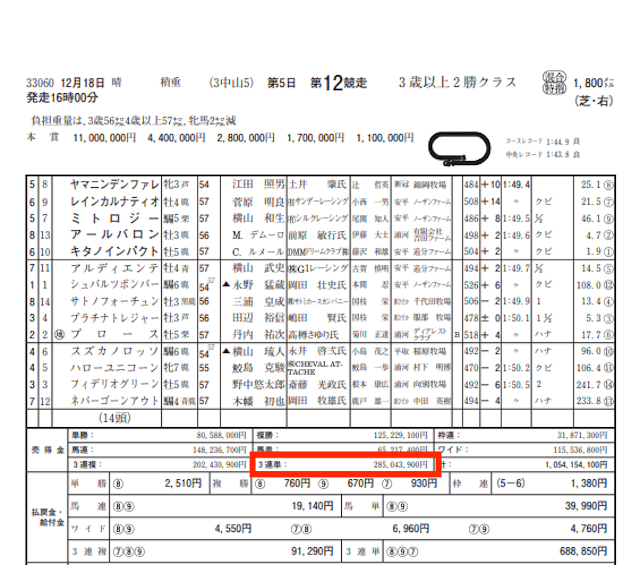Click jockey name C. ルメール
The image size is (640, 565).
[258, 252]
